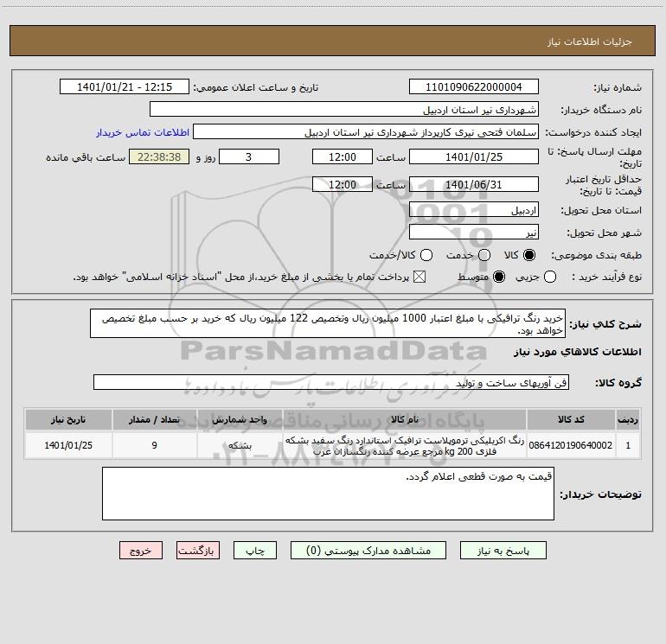Click the جزئیات اطلاعات نیاز page title
Screen dimensions: 666x644
click(x=590, y=41)
